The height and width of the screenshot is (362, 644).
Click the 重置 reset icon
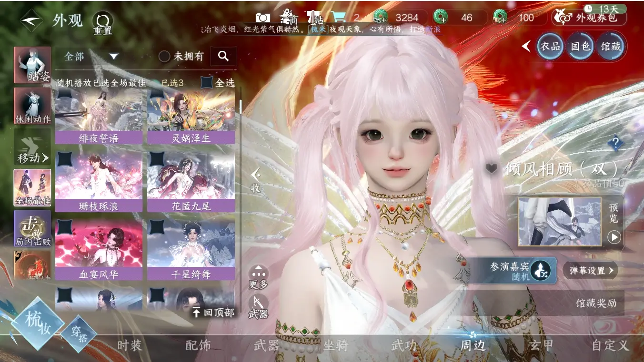click(102, 23)
